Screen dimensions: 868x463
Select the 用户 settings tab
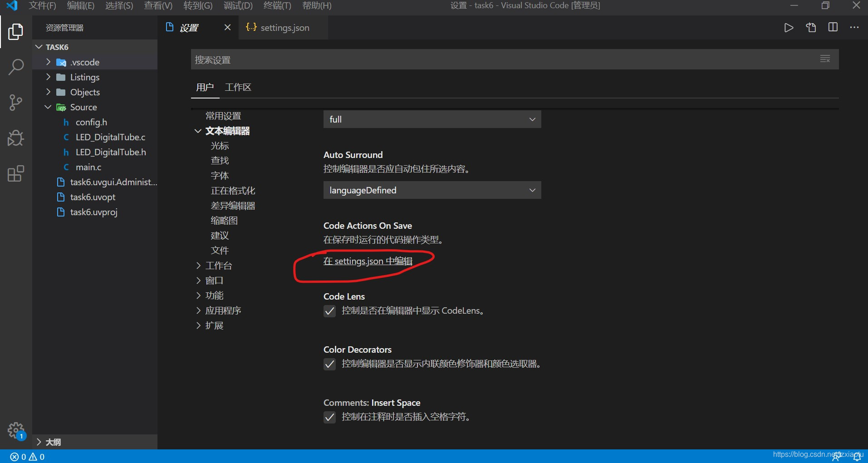[205, 87]
